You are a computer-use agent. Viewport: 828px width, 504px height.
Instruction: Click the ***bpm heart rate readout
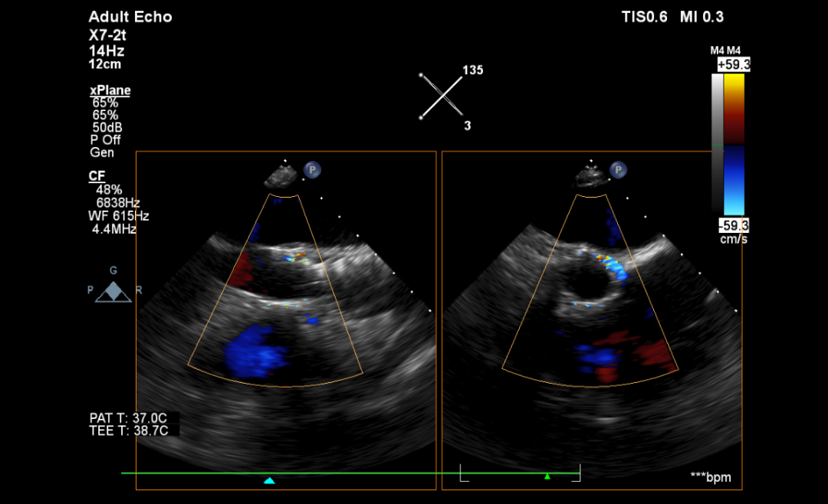point(711,477)
